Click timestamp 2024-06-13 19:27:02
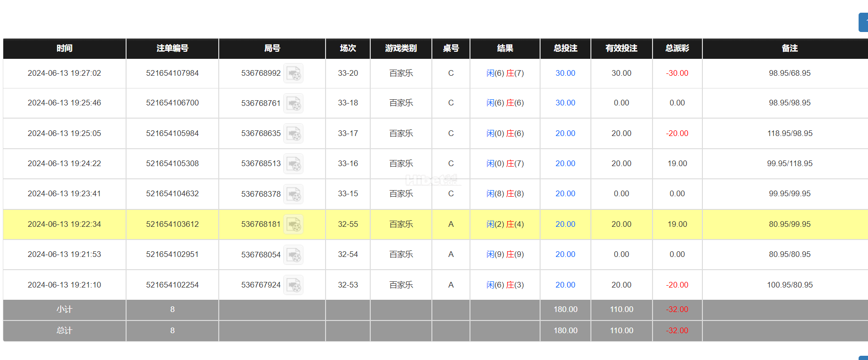868x360 pixels. coord(64,73)
